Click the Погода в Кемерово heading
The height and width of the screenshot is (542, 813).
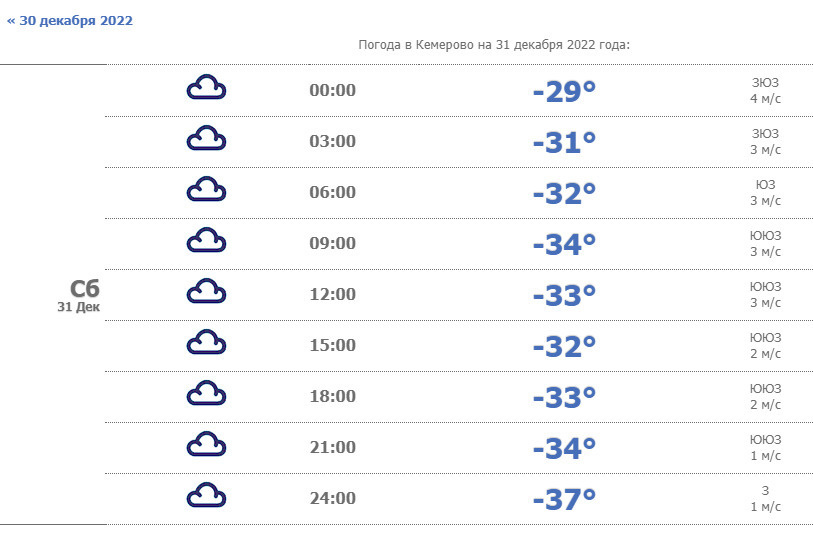click(493, 46)
